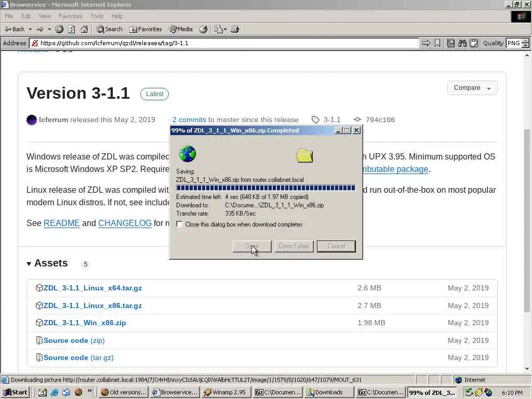Open the Tools menu

click(97, 16)
